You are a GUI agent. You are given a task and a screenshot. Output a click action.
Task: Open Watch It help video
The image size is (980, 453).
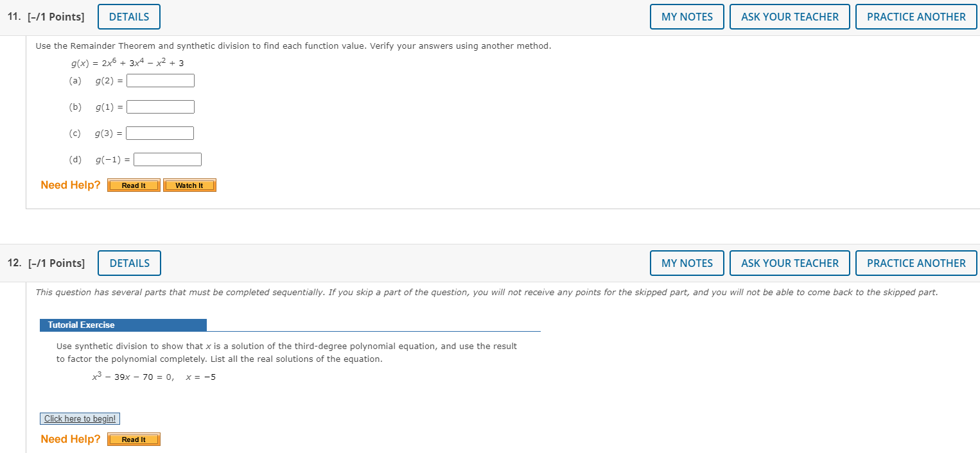[x=189, y=185]
